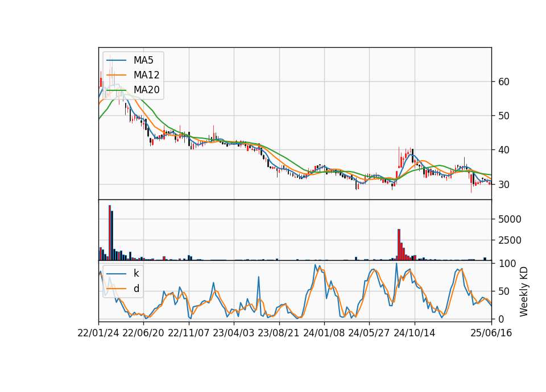The width and height of the screenshot is (546, 392).
Task: Click the date label 24/05/27
Action: click(369, 333)
